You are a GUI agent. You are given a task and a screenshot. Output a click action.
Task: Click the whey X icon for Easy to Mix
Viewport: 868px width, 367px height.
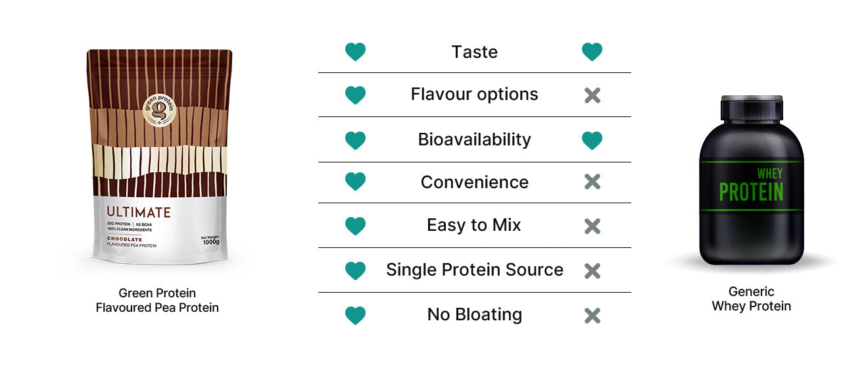592,226
